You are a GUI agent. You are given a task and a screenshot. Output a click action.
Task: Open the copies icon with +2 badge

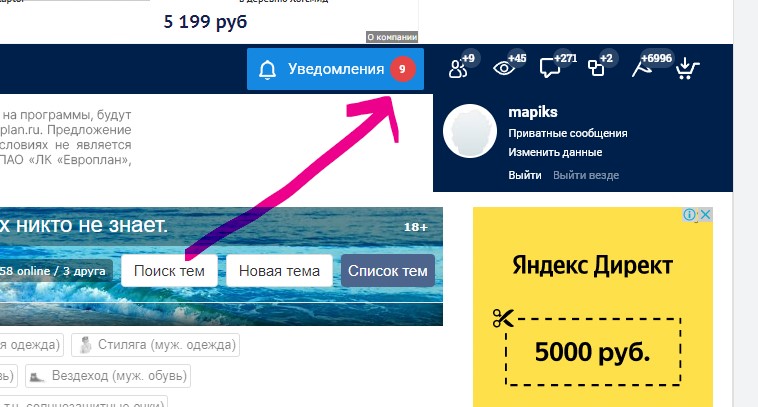click(x=599, y=67)
